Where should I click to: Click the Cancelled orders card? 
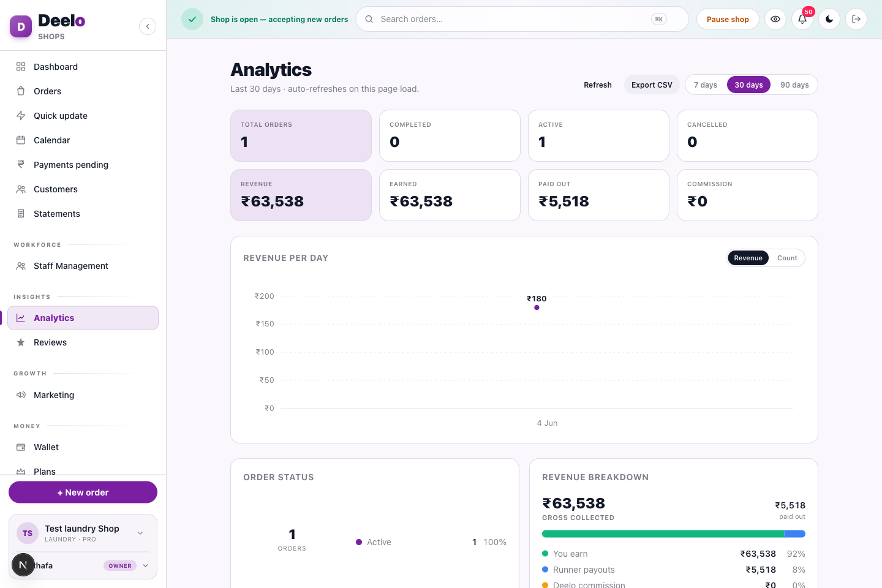[x=747, y=135]
